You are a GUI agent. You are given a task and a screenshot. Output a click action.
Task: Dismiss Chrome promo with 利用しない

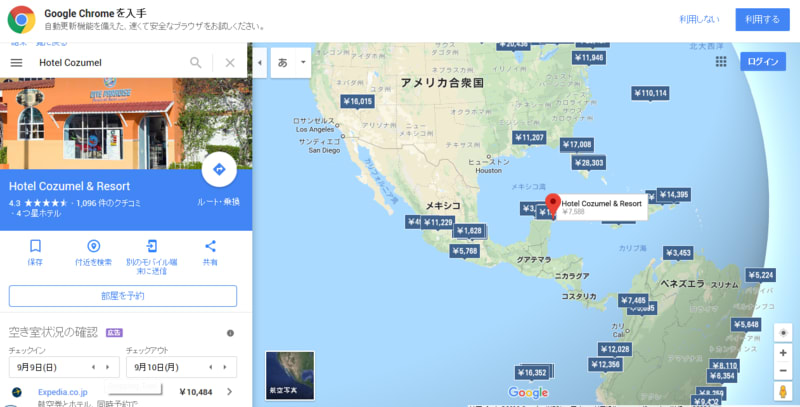click(699, 19)
